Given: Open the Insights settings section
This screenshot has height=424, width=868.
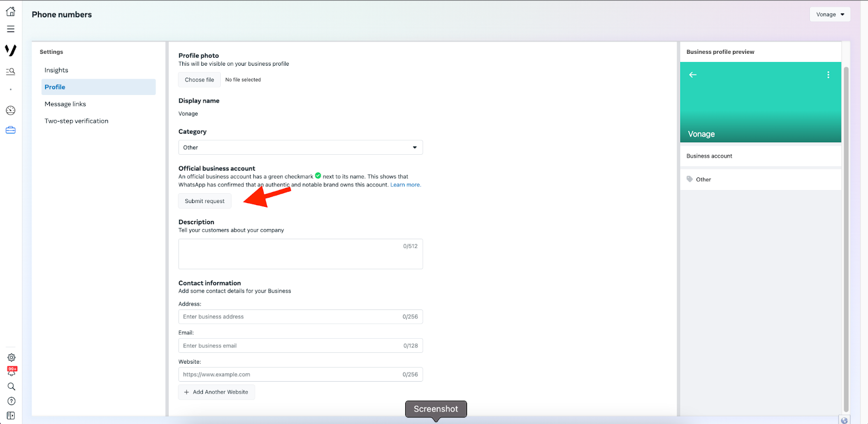Looking at the screenshot, I should (56, 70).
